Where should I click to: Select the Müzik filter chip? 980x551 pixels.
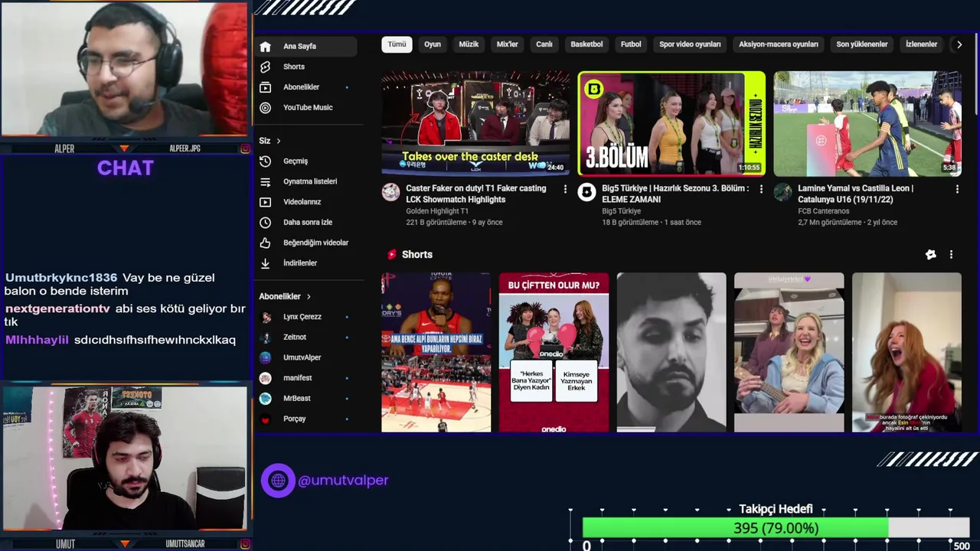[x=469, y=44]
